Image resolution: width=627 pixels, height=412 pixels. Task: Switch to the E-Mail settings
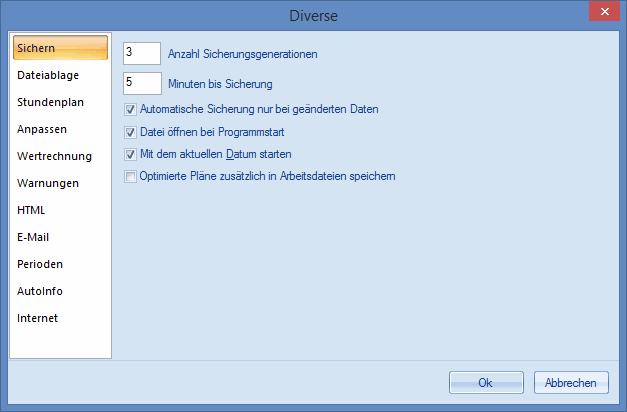(33, 237)
